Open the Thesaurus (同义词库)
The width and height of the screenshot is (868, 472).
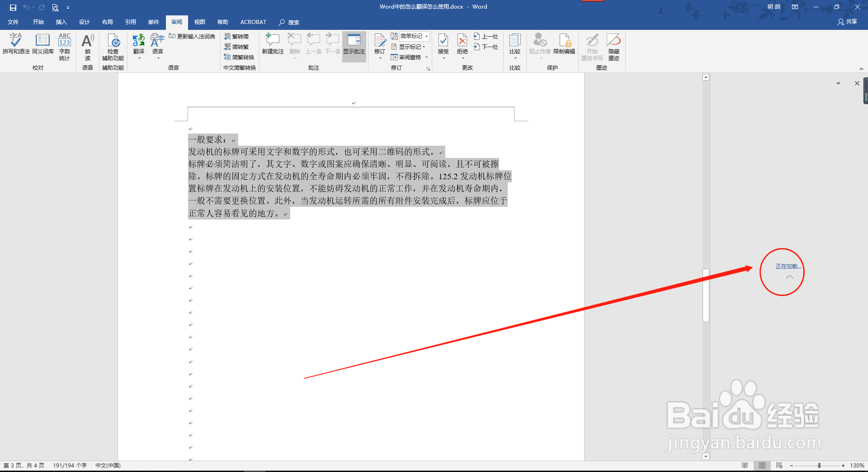tap(43, 44)
